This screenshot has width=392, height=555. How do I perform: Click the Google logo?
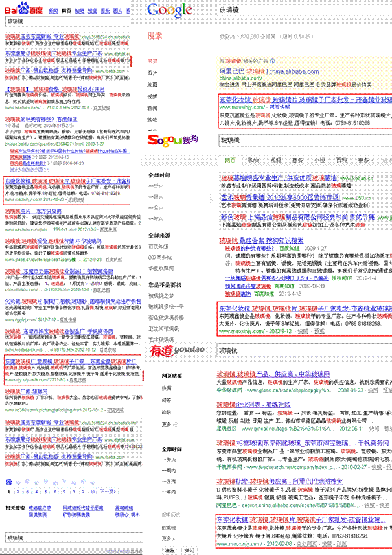(x=169, y=10)
